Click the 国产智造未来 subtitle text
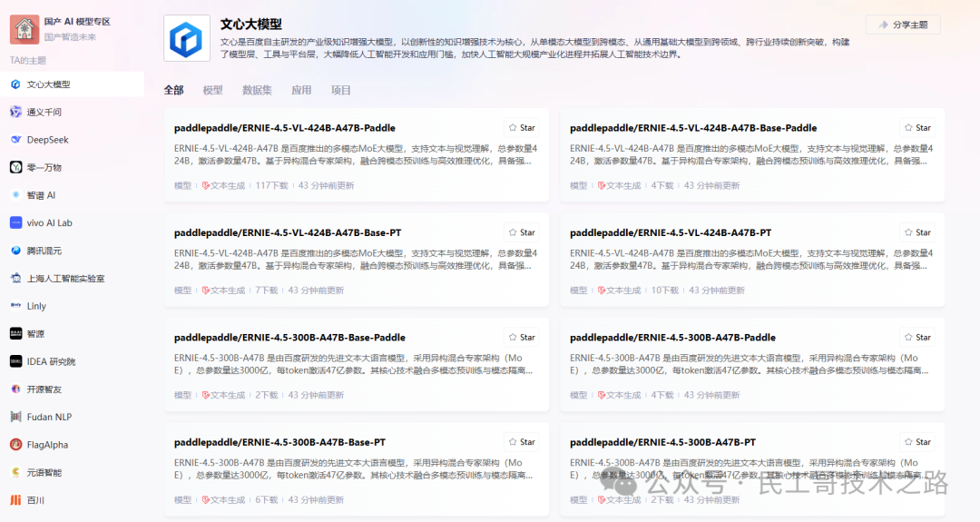Screen dimensions: 980x522 [x=70, y=37]
